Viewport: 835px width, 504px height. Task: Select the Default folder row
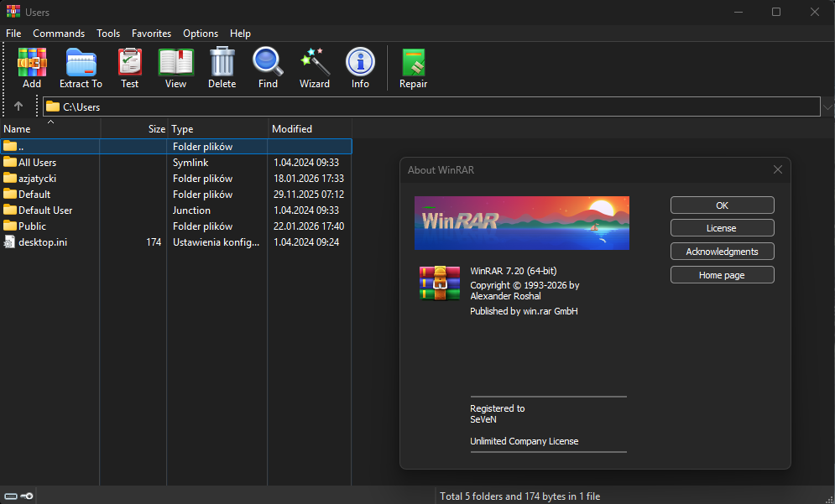pos(175,194)
